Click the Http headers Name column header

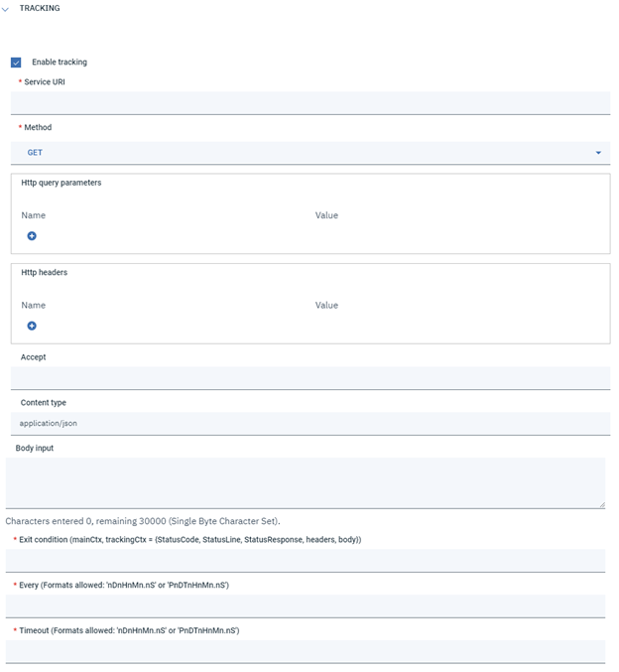(34, 306)
